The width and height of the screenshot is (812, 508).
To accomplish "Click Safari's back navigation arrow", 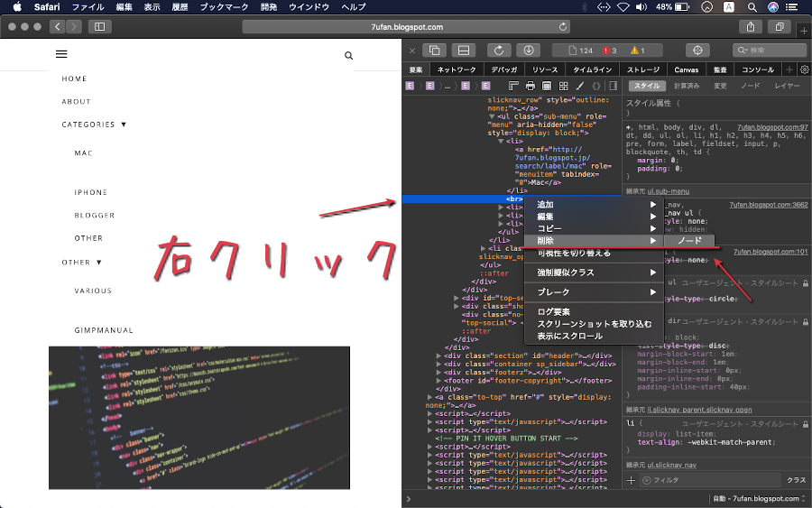I will 58,26.
